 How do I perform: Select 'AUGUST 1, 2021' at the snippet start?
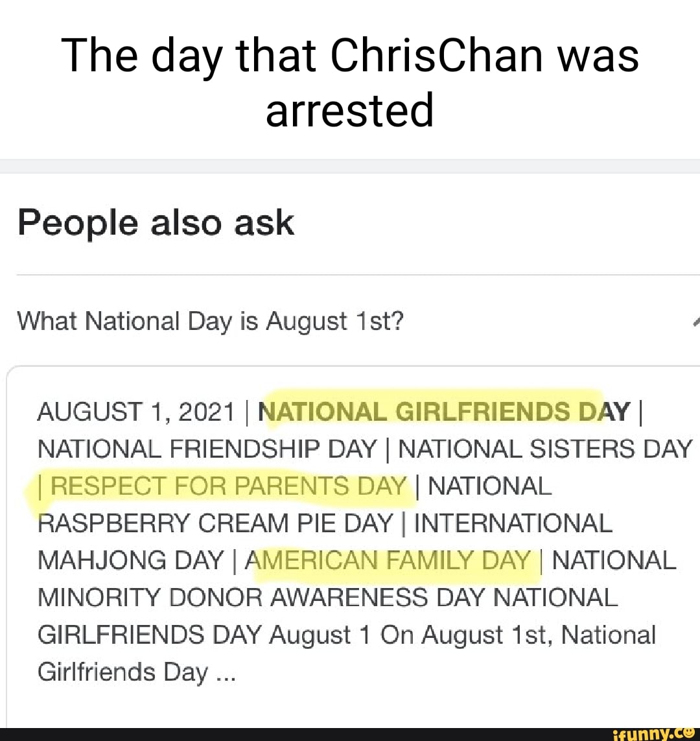click(x=136, y=410)
